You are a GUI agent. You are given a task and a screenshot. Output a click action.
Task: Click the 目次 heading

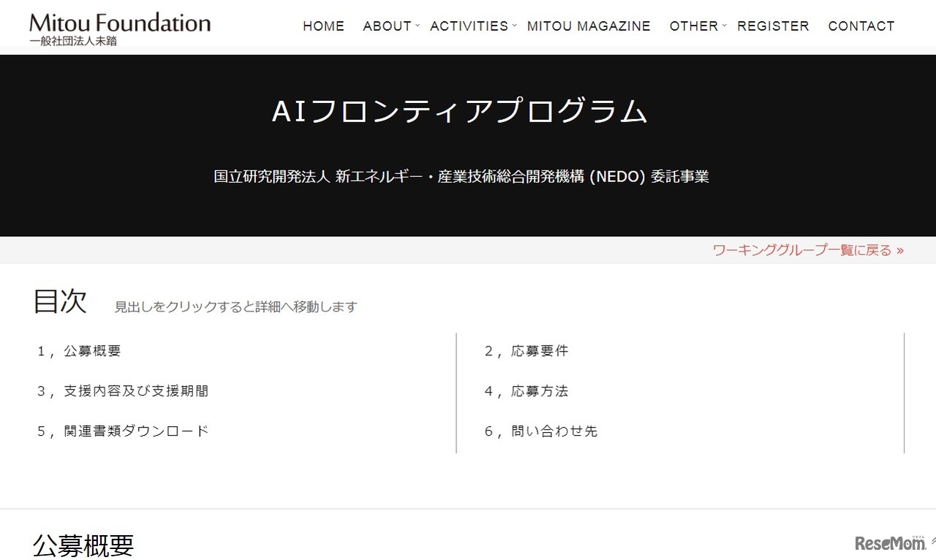[61, 300]
